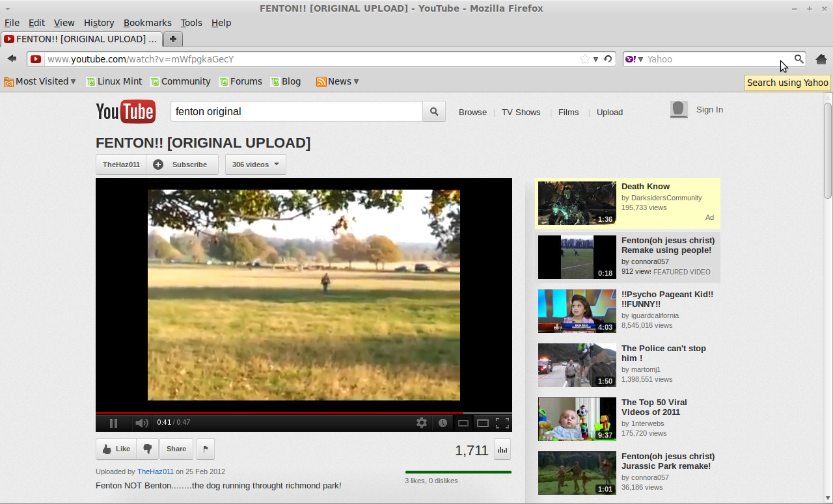The height and width of the screenshot is (504, 833).
Task: Click the browser vertical scrollbar thumb
Action: tap(828, 150)
